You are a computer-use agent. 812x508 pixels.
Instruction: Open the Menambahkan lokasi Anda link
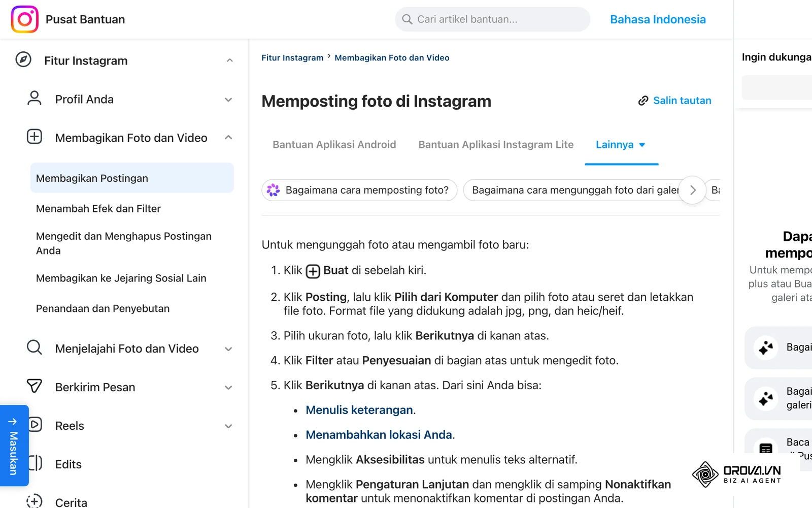[379, 435]
